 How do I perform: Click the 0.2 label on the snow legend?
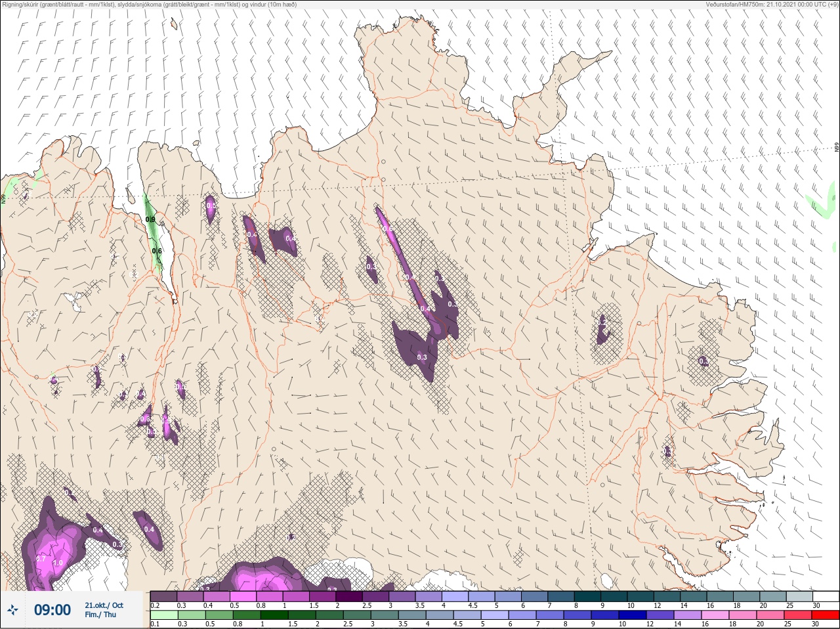pos(155,605)
